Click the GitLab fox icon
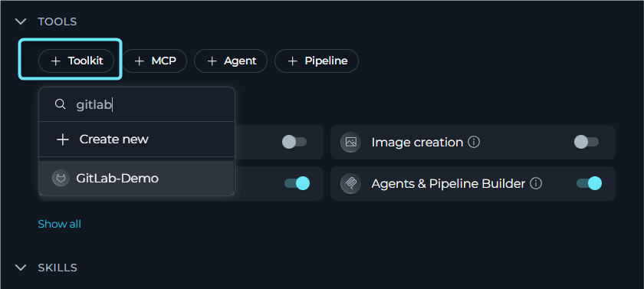The width and height of the screenshot is (644, 289). 61,178
